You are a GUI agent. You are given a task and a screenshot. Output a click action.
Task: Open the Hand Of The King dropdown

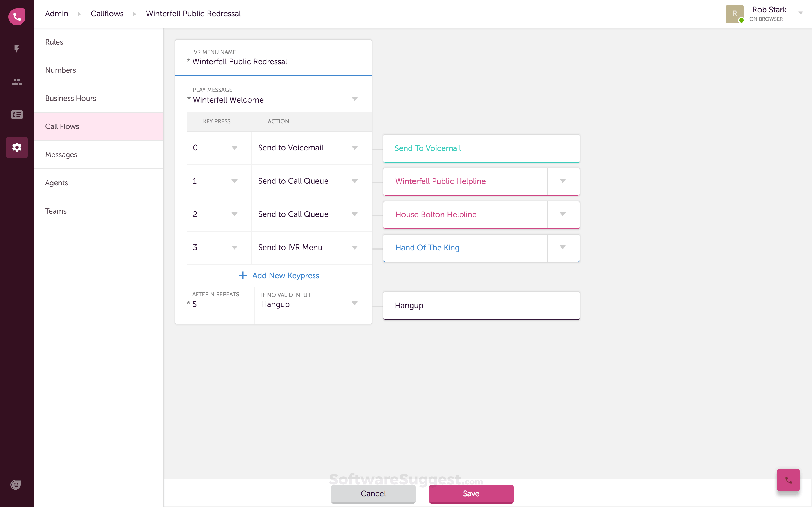562,247
